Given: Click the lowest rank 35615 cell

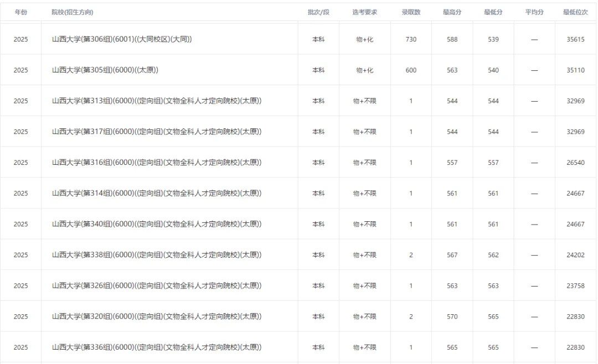Looking at the screenshot, I should [575, 39].
